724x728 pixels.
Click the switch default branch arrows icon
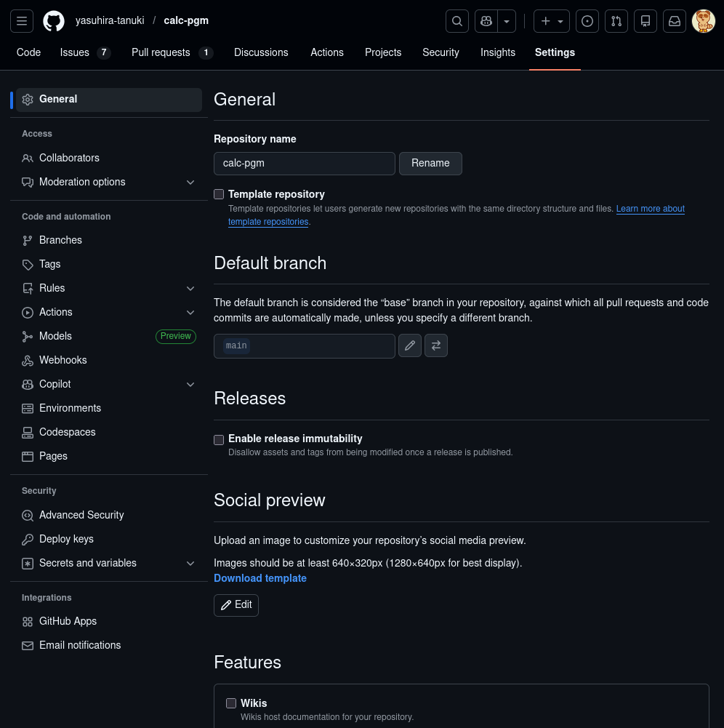point(436,346)
